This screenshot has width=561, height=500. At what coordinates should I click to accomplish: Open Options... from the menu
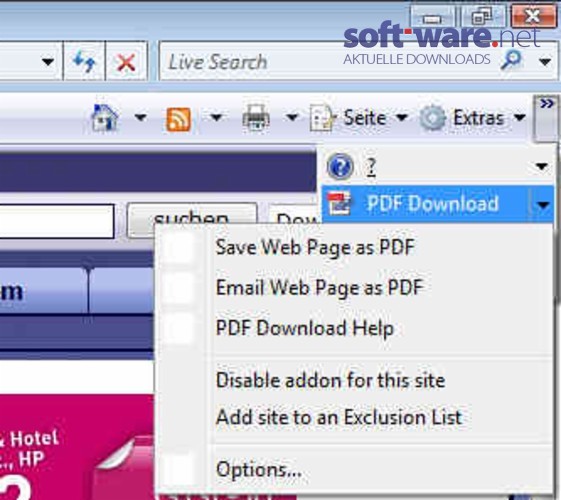coord(259,469)
